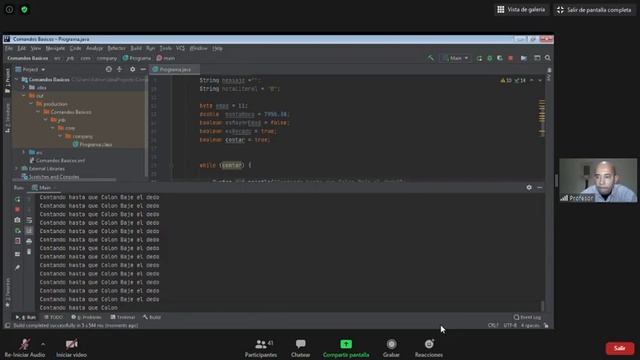Click the Build project hammer icon

pyautogui.click(x=431, y=58)
